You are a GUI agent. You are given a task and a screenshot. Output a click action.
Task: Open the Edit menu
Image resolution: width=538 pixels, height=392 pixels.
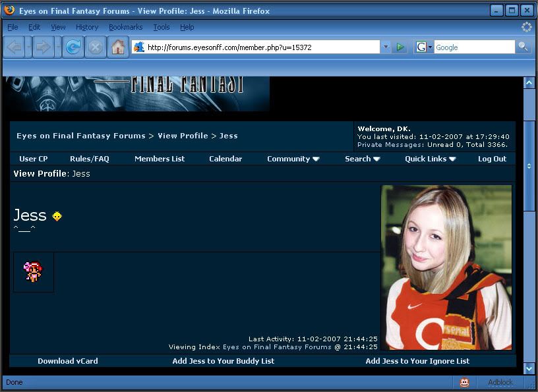click(x=34, y=27)
